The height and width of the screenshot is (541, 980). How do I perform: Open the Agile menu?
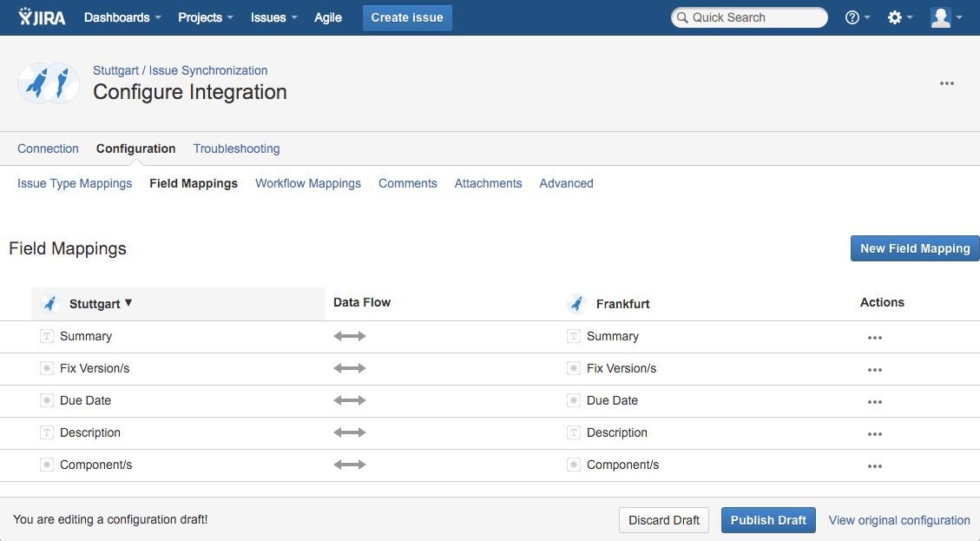(x=328, y=17)
